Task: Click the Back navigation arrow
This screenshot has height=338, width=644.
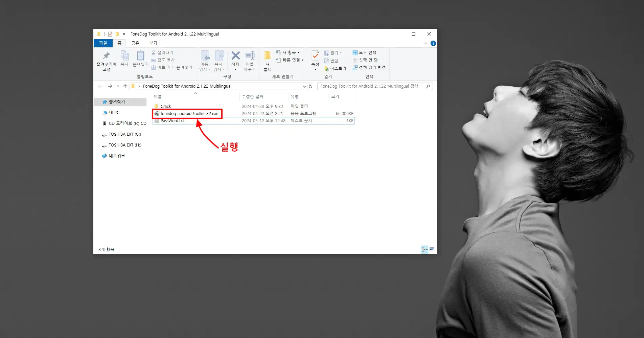Action: [x=100, y=86]
